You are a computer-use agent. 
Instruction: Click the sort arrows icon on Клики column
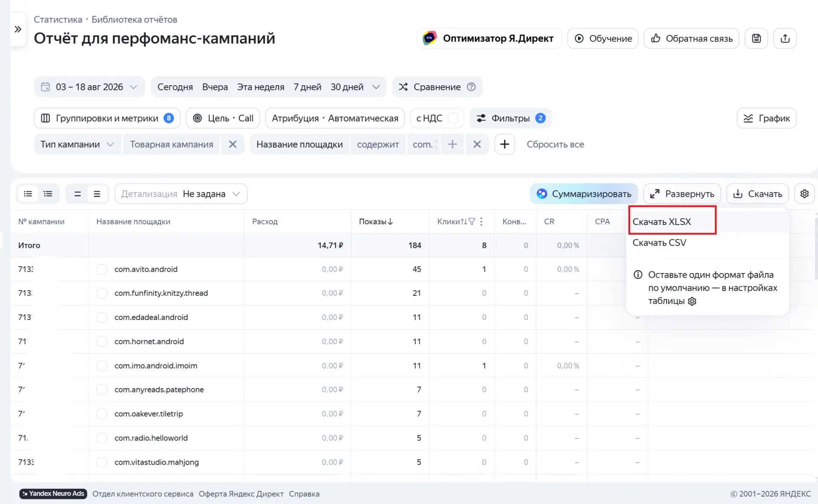(x=464, y=222)
